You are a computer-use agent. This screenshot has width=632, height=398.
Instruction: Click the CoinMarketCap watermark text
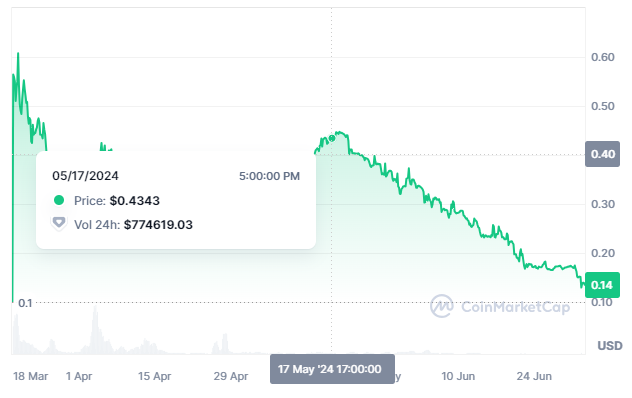[x=516, y=307]
